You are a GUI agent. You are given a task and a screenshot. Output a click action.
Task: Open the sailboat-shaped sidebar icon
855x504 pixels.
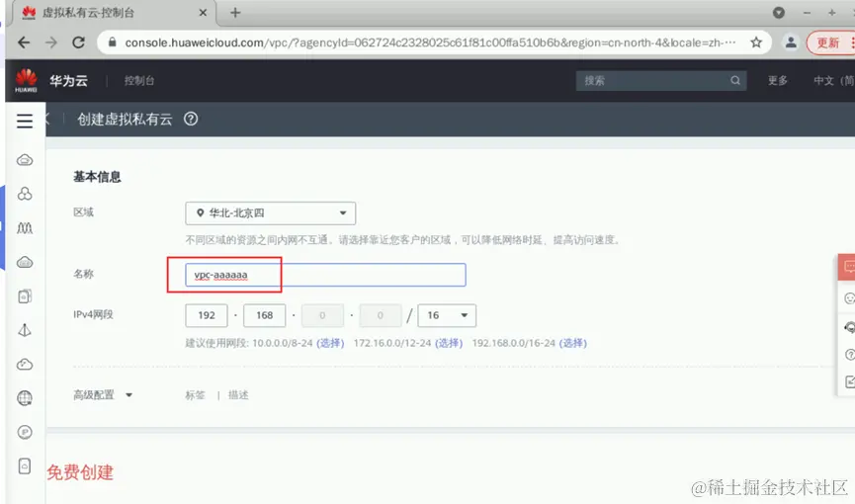[25, 330]
